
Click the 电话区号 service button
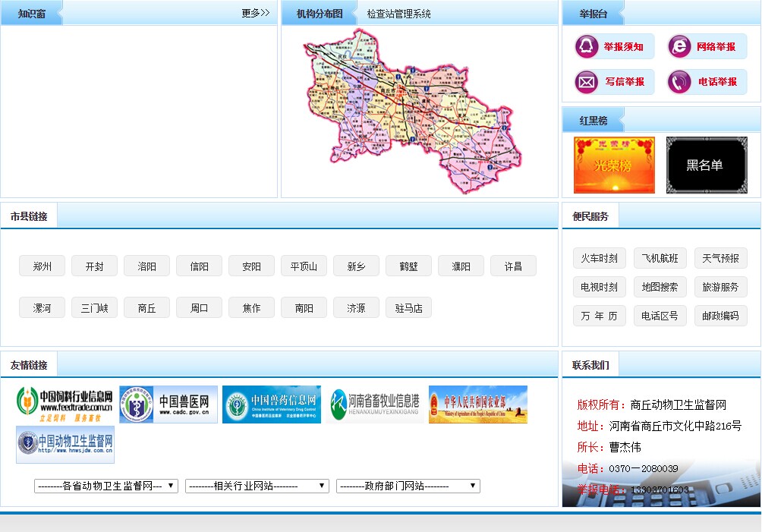pyautogui.click(x=660, y=316)
